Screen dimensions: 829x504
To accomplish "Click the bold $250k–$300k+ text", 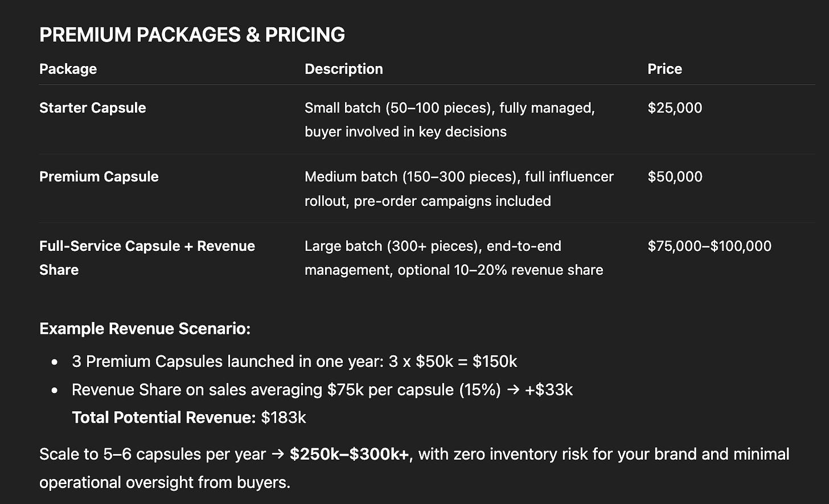I will tap(349, 454).
